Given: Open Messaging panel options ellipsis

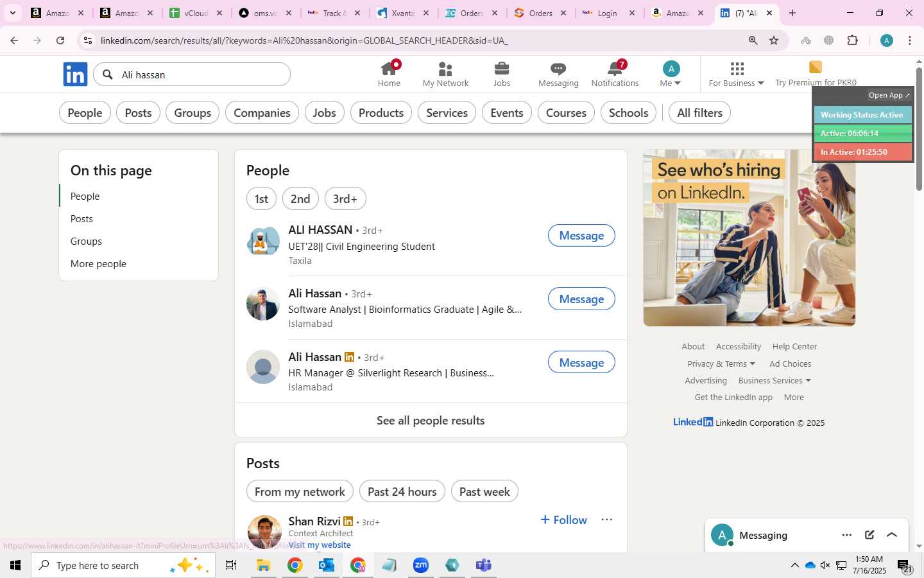Looking at the screenshot, I should click(x=847, y=535).
